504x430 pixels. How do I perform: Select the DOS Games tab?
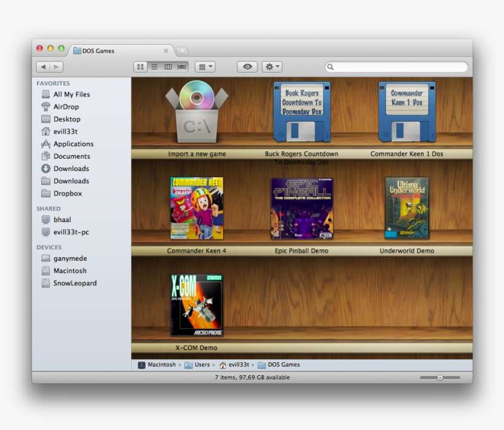120,51
